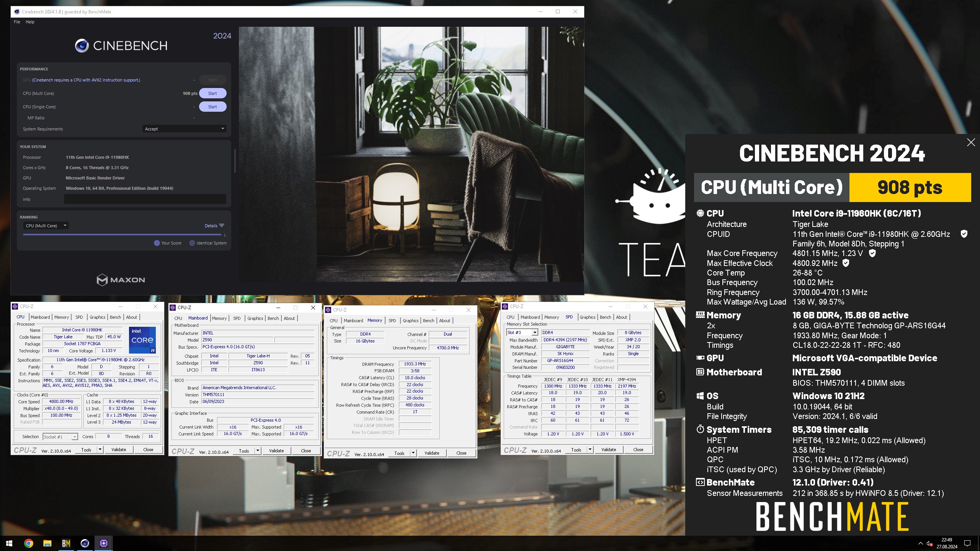Click the Details filter icon in Ranking

[x=222, y=226]
